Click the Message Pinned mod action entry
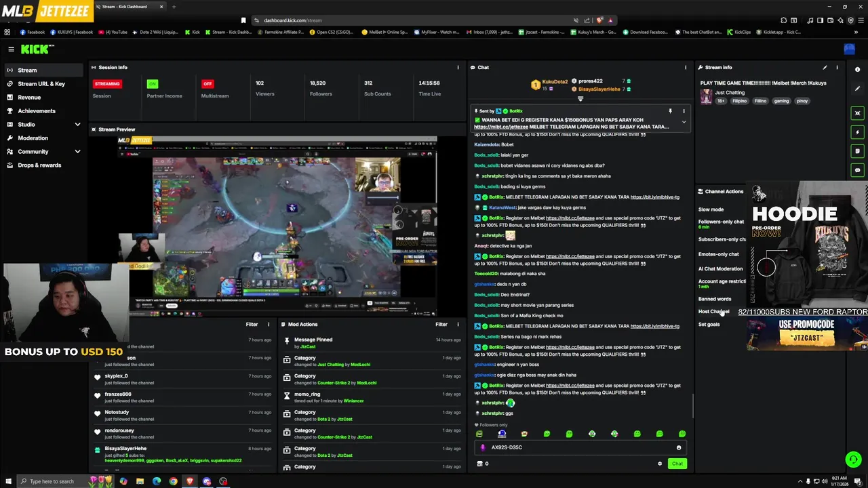This screenshot has height=488, width=868. coord(372,342)
